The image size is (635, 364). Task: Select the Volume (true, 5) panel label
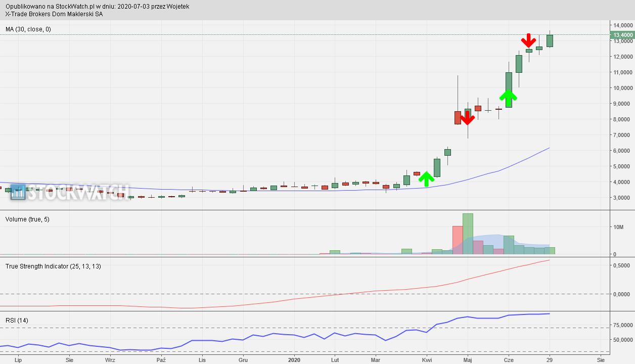click(27, 219)
